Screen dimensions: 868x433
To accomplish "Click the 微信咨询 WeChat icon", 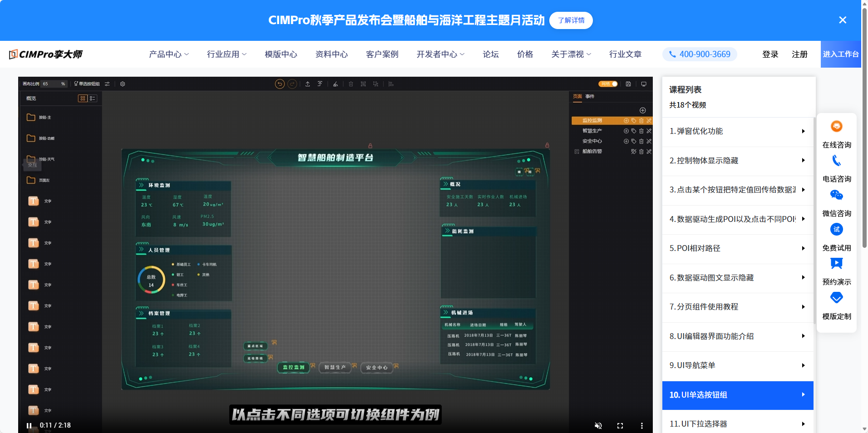I will pos(837,195).
